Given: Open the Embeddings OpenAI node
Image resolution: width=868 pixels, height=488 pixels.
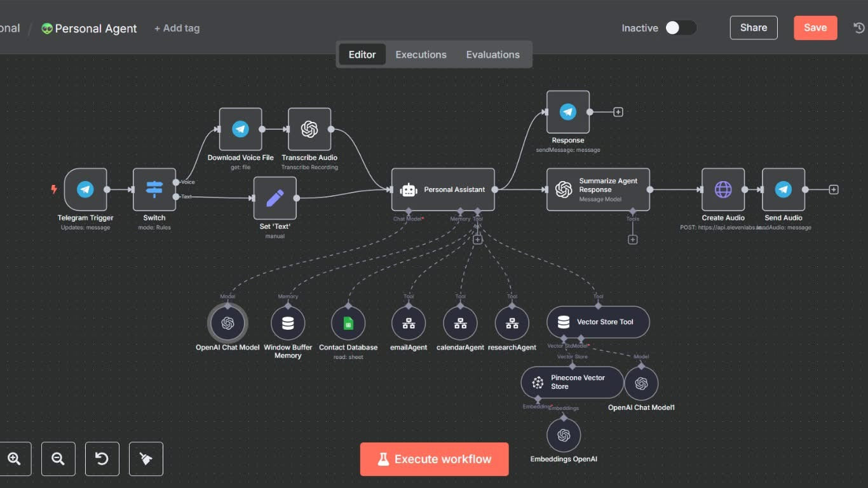Looking at the screenshot, I should [564, 435].
